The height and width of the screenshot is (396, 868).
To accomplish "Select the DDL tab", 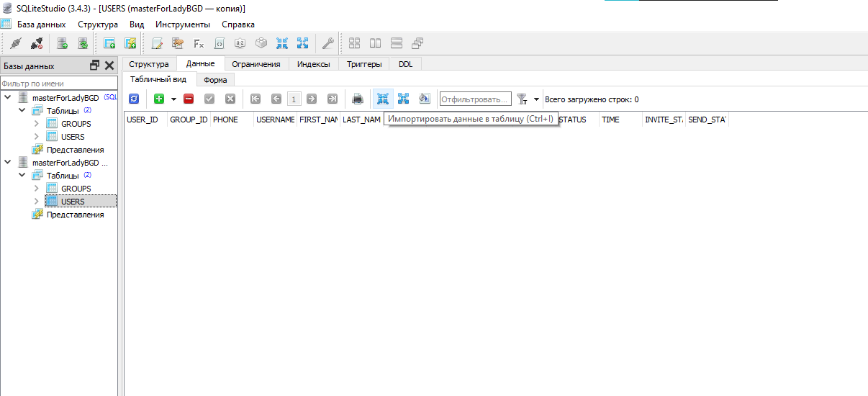I will 405,64.
